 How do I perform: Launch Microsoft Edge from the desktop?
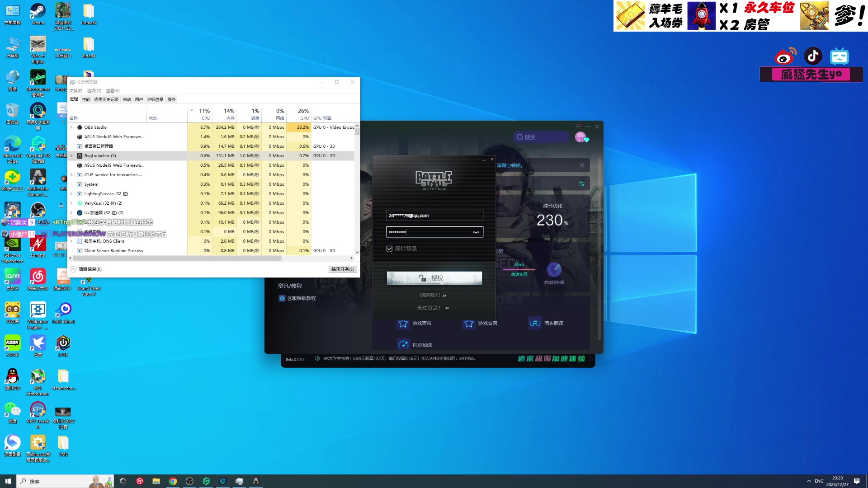pyautogui.click(x=13, y=149)
